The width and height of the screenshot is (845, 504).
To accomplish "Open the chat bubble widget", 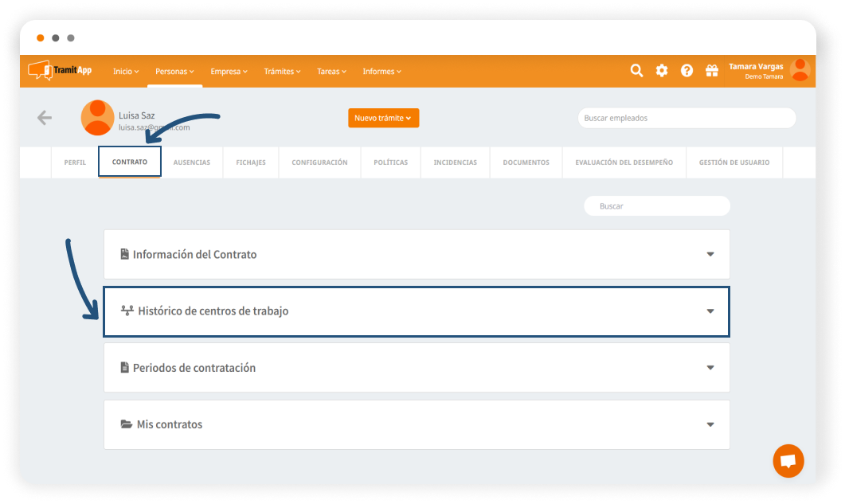I will (788, 461).
